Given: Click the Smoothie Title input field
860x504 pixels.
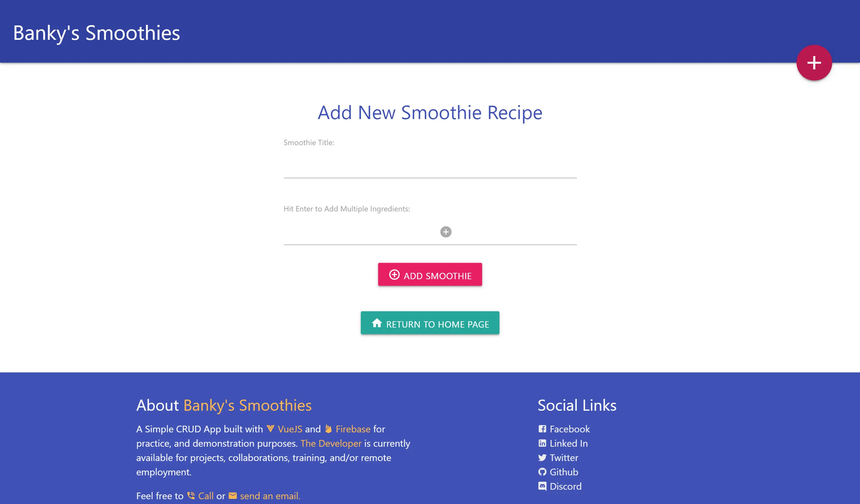Looking at the screenshot, I should [430, 170].
